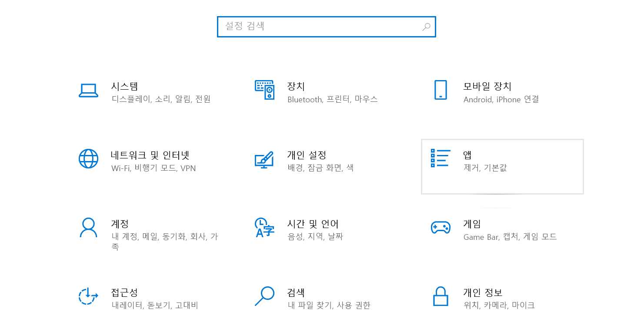Select the 게임 title
The image size is (644, 336).
point(472,224)
